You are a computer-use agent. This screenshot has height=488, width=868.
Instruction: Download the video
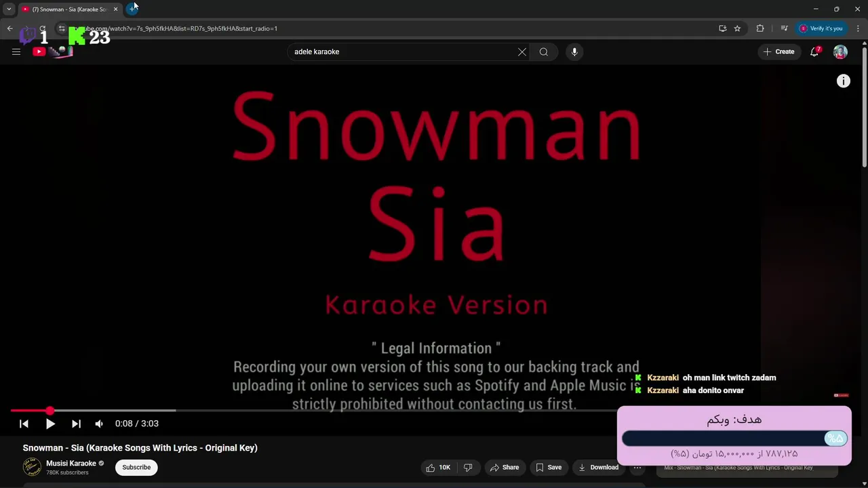coord(598,467)
